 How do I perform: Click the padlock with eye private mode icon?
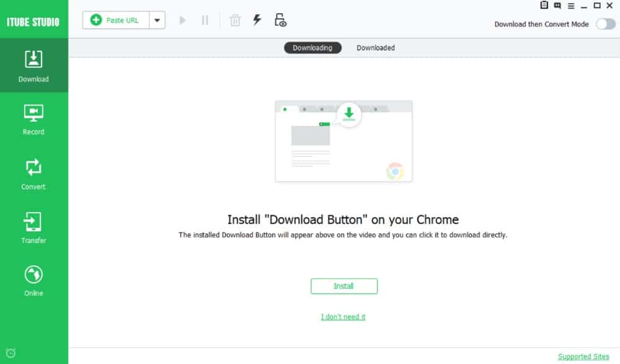(280, 20)
